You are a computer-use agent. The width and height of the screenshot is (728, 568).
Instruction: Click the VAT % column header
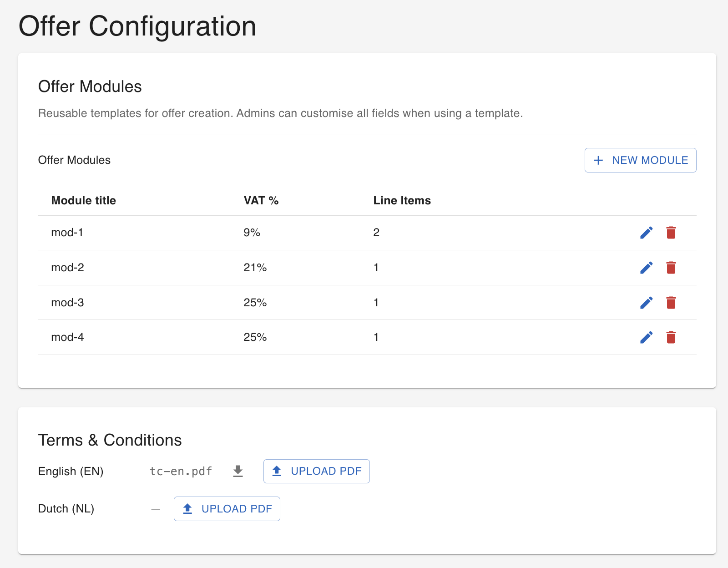tap(261, 200)
